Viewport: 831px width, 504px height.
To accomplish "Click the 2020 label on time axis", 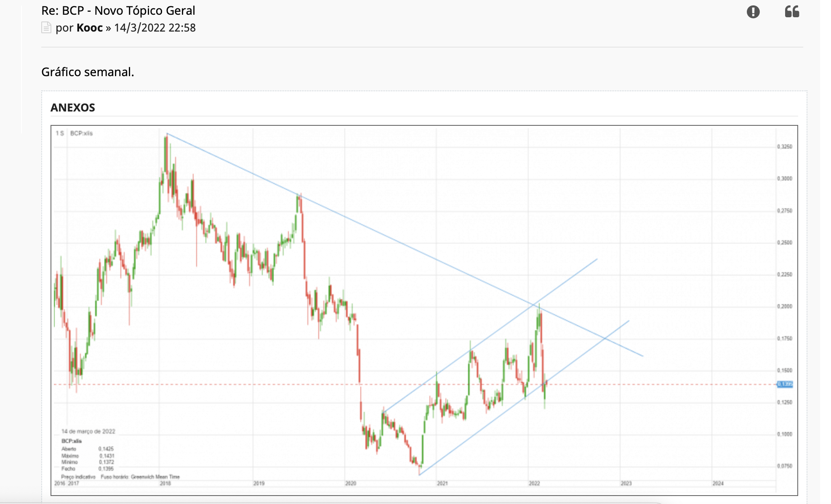I will [351, 483].
